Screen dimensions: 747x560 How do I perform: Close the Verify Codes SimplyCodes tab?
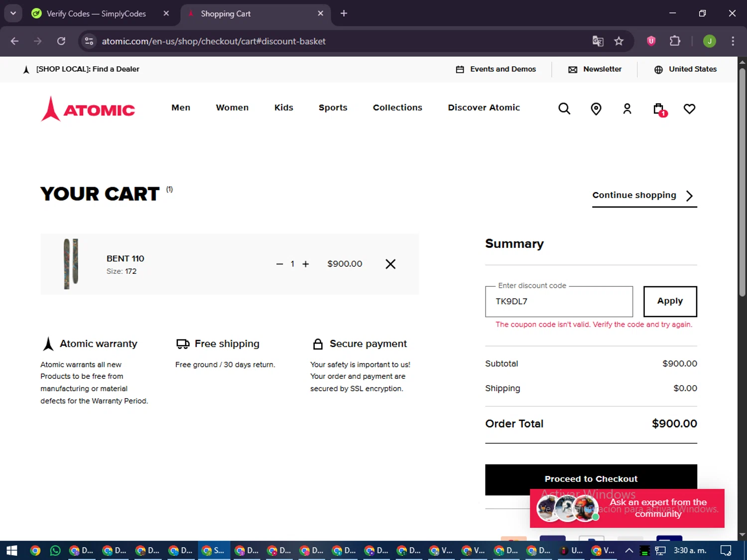click(166, 13)
